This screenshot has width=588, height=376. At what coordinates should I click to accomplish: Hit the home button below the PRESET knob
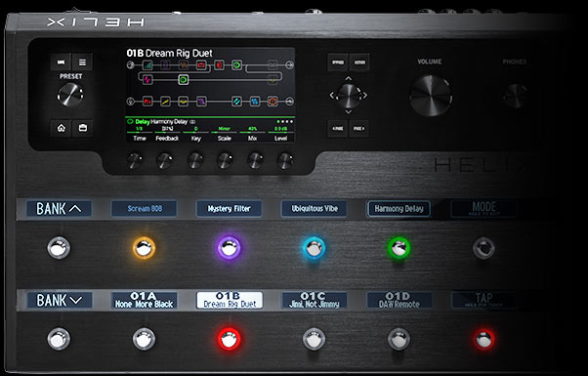pyautogui.click(x=61, y=128)
